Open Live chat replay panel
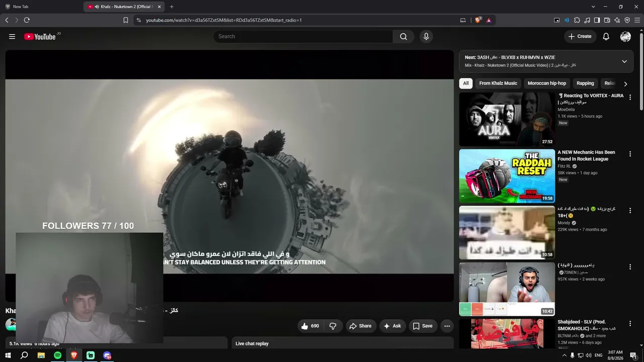Screen dimensions: 644x362 click(x=342, y=343)
